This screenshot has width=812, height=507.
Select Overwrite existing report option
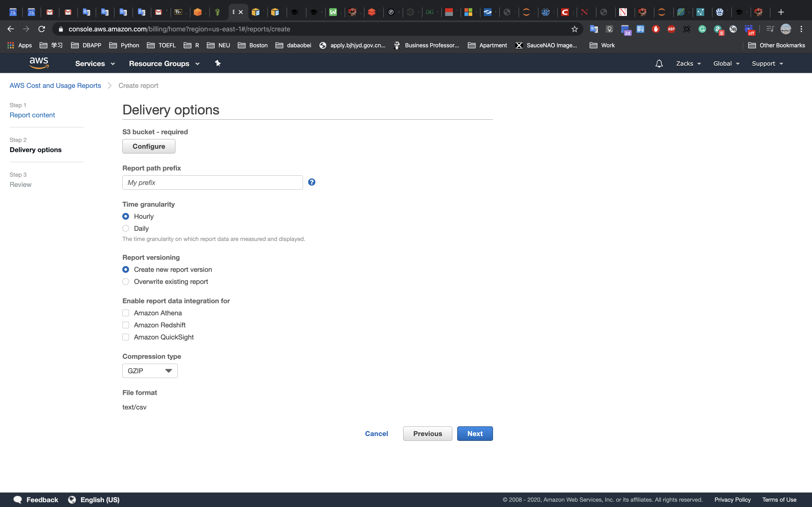pos(126,282)
